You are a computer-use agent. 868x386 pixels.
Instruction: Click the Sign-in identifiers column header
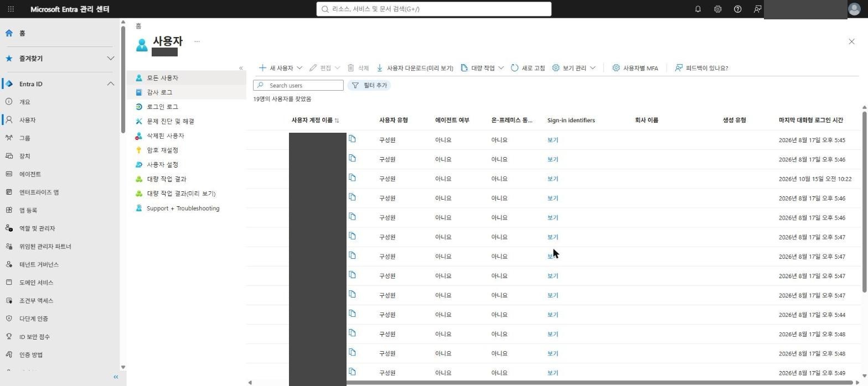(x=571, y=120)
